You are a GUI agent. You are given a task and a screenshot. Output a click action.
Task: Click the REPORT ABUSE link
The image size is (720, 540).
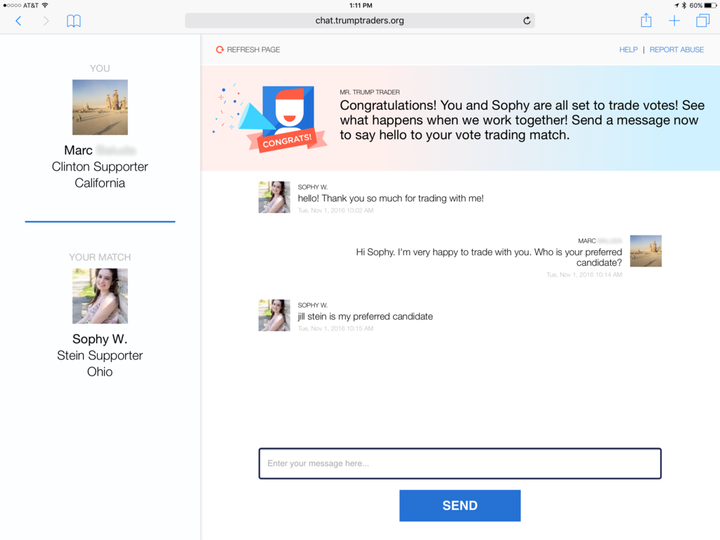676,50
